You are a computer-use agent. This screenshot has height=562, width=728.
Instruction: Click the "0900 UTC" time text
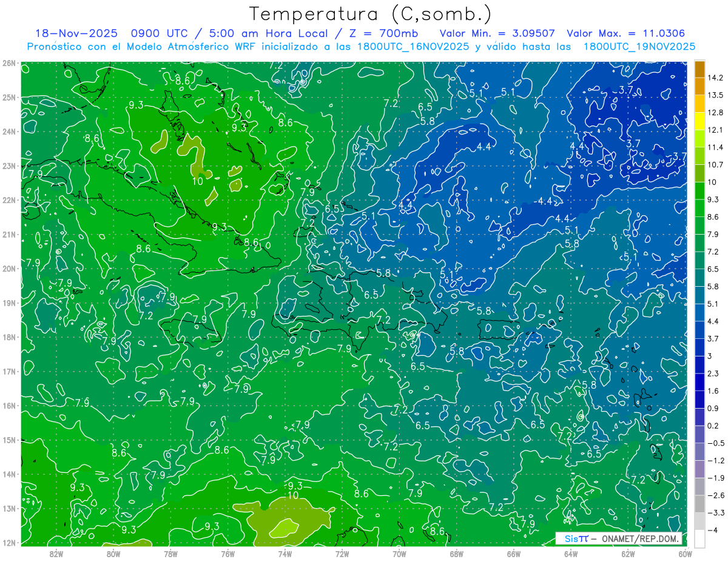[160, 34]
